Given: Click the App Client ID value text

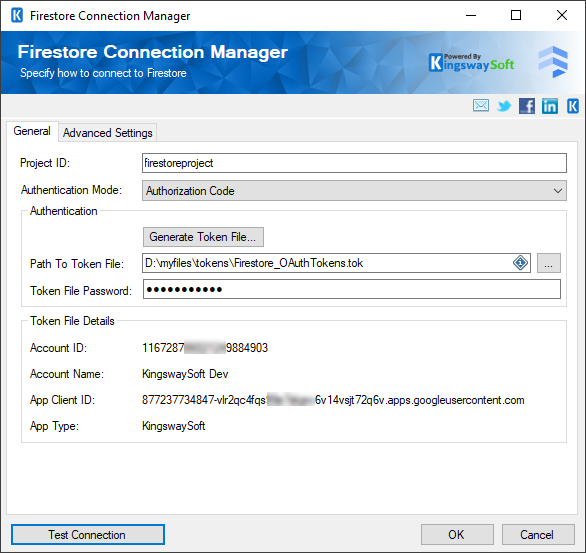Looking at the screenshot, I should 333,400.
